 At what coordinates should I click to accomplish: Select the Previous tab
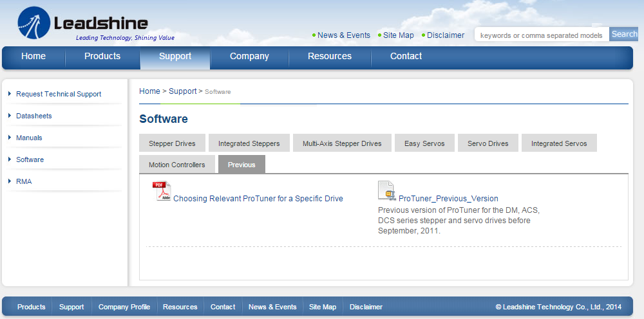click(241, 164)
